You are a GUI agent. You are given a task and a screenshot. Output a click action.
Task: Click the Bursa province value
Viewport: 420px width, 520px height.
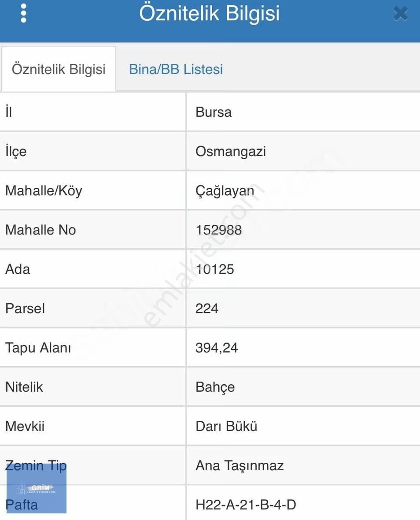[214, 112]
